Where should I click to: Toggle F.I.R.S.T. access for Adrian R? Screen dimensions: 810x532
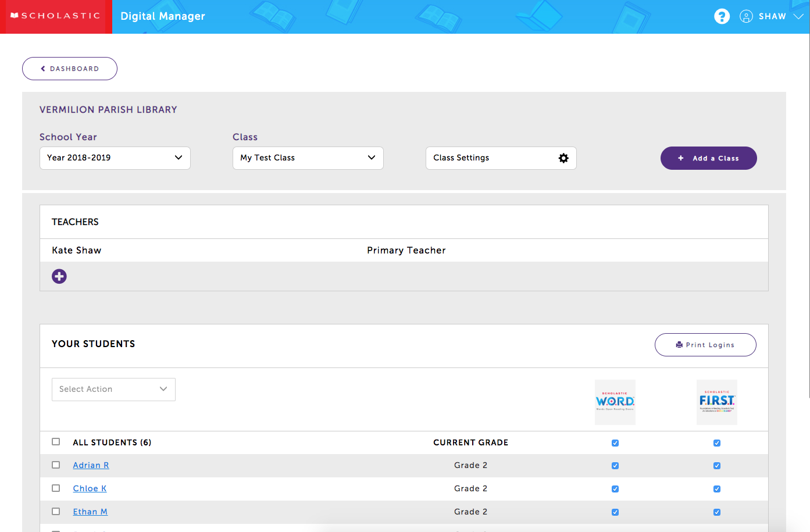point(717,466)
